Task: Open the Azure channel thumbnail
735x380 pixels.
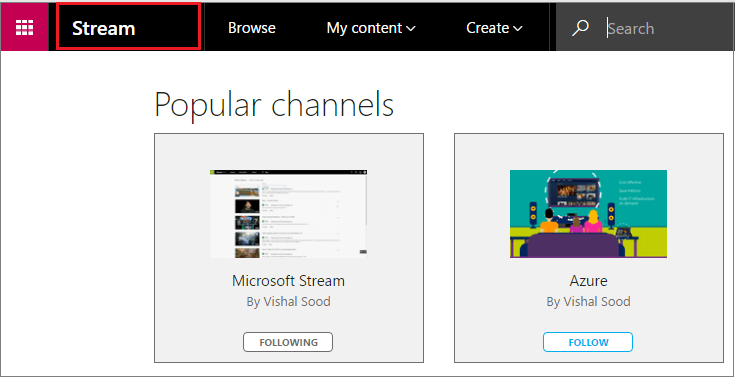Action: pyautogui.click(x=588, y=214)
